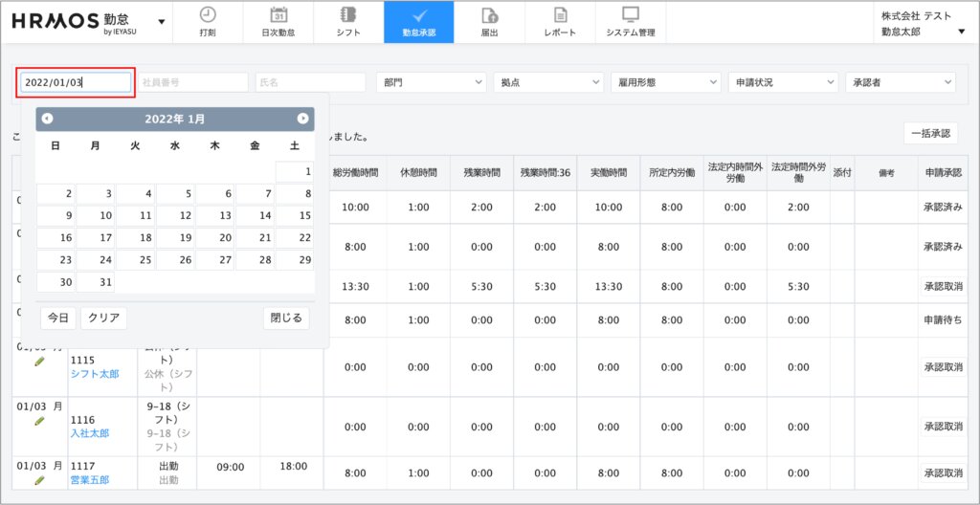Open the 雇用形態 dropdown filter
Viewport: 980px width, 505px height.
click(665, 83)
